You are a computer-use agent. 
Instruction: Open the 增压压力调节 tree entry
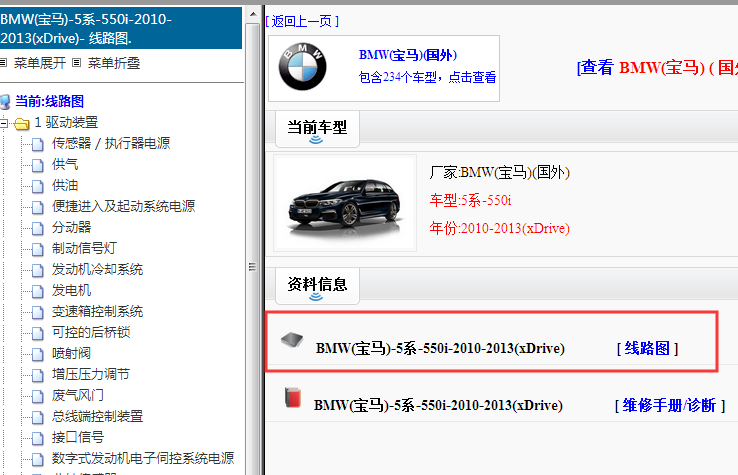coord(90,374)
